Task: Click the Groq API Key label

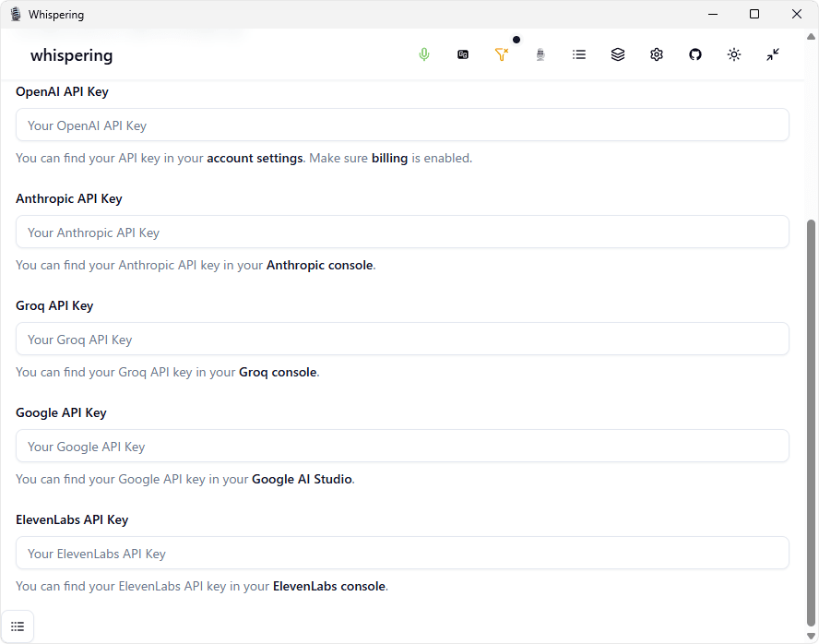Action: tap(54, 306)
